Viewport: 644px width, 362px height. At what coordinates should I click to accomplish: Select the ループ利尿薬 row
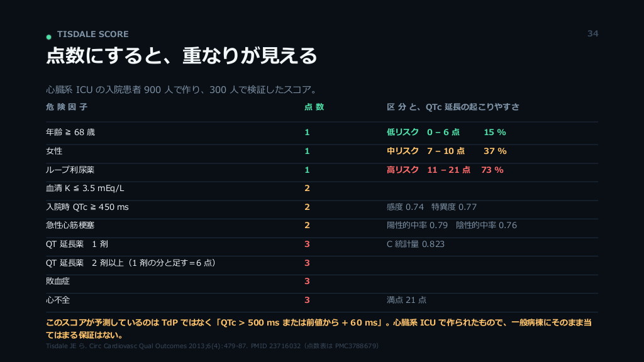tap(322, 170)
